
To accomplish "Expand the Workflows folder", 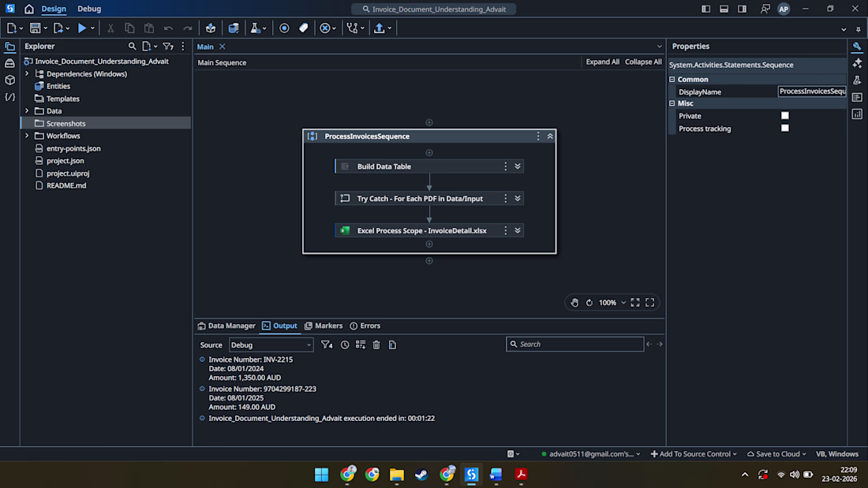I will [27, 136].
